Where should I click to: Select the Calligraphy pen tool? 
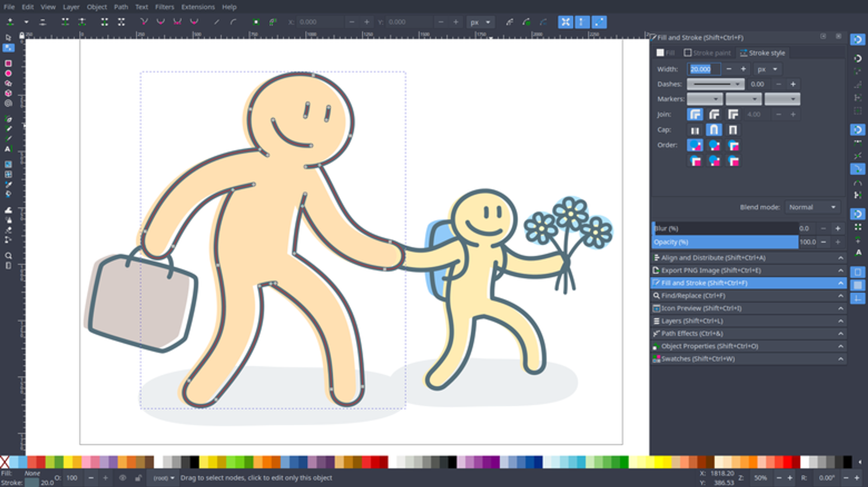pos(8,139)
